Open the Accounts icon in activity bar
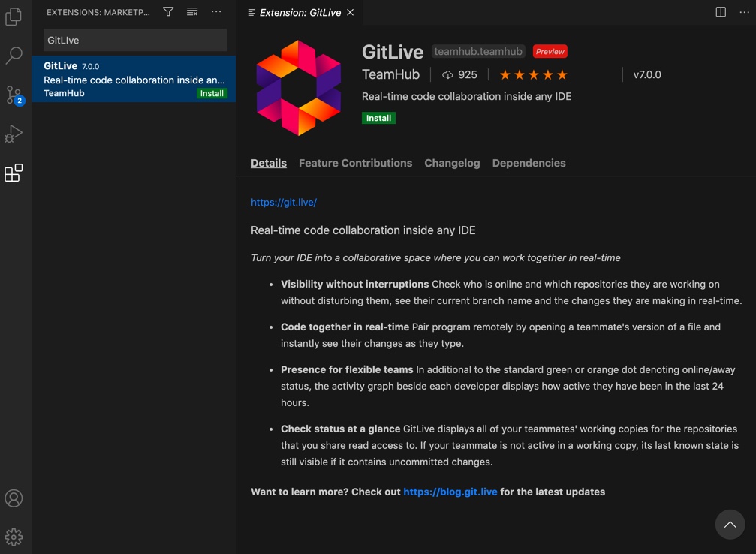 pyautogui.click(x=14, y=498)
